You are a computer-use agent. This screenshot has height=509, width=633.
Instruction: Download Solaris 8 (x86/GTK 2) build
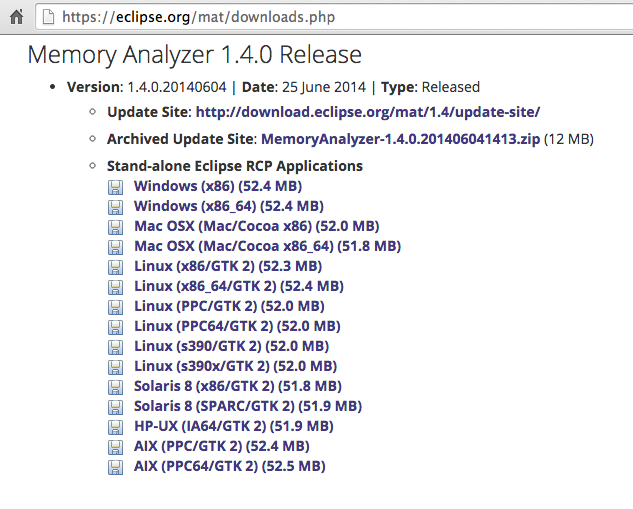(237, 386)
